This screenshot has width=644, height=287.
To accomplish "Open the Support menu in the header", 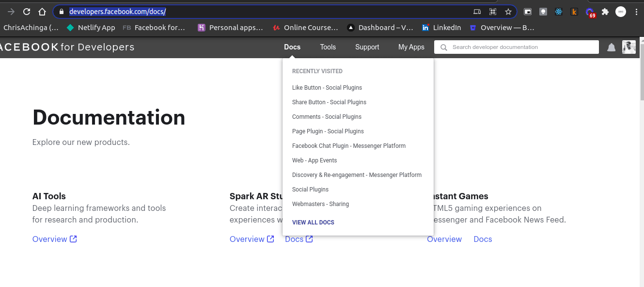I will point(367,47).
